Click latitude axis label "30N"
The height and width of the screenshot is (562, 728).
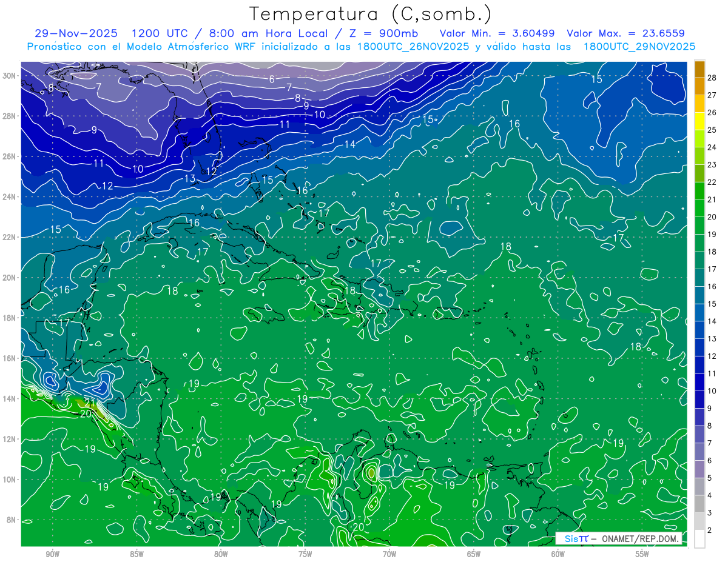10,76
